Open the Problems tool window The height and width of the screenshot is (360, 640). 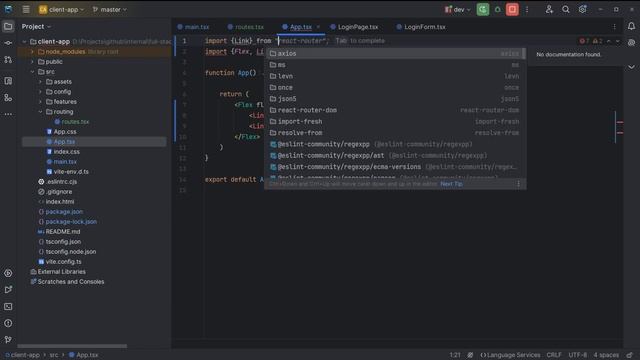click(8, 323)
